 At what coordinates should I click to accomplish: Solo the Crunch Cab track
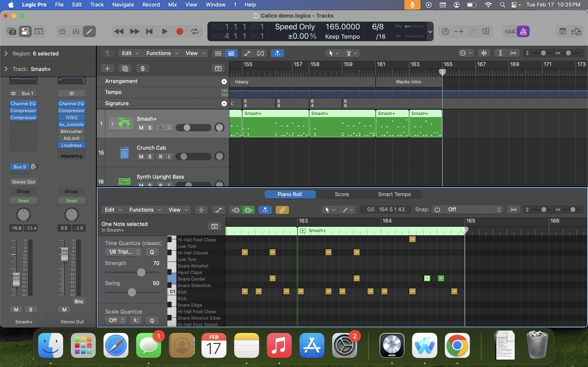click(150, 157)
